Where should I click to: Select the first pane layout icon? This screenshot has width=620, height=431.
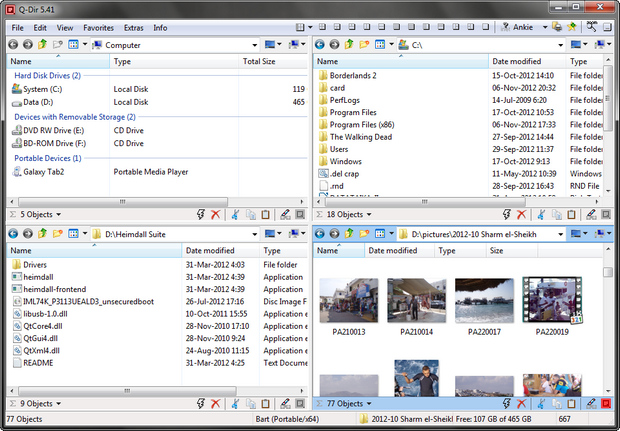(301, 27)
